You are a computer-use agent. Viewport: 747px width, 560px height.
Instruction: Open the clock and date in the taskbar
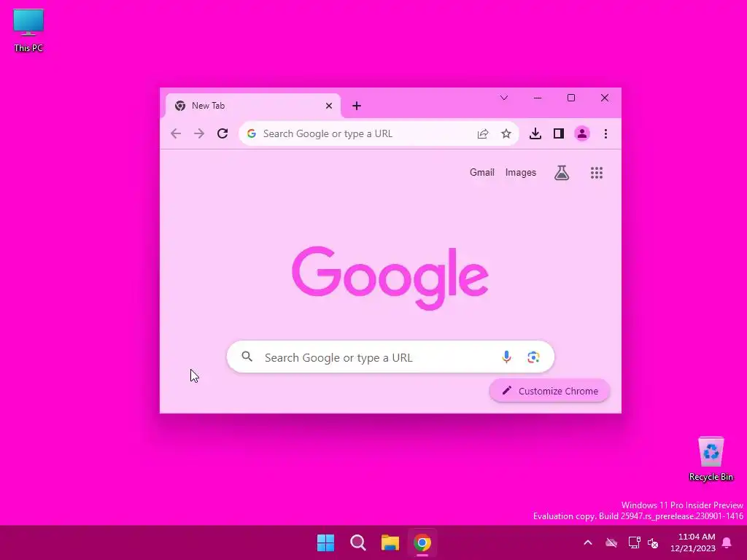pyautogui.click(x=693, y=542)
